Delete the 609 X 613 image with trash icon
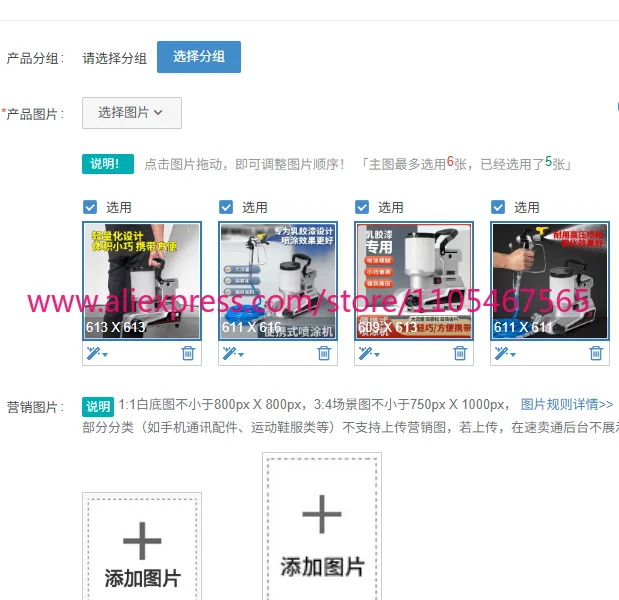619x600 pixels. [x=460, y=353]
